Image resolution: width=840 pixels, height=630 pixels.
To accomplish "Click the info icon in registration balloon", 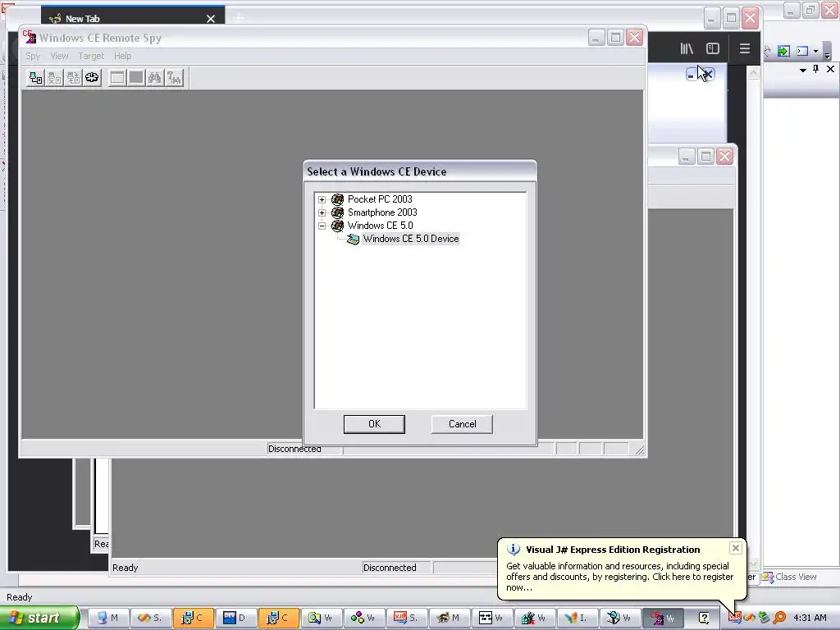I will [514, 550].
